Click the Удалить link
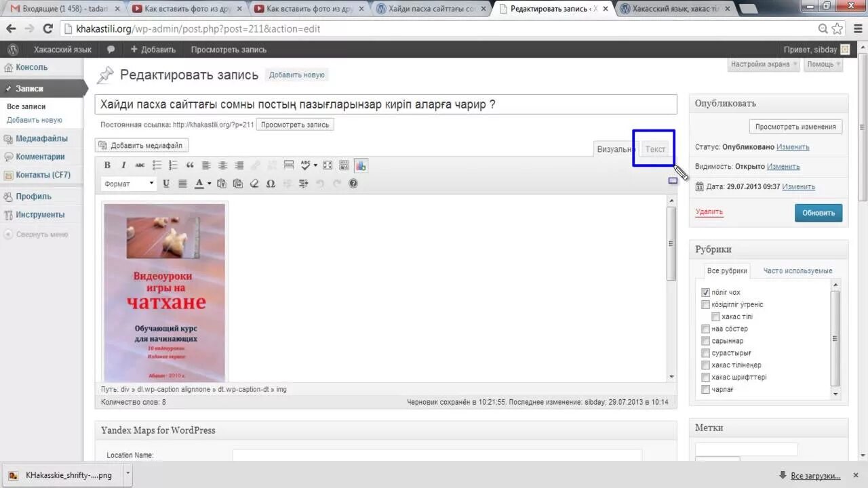Viewport: 868px width, 488px height. tap(709, 212)
